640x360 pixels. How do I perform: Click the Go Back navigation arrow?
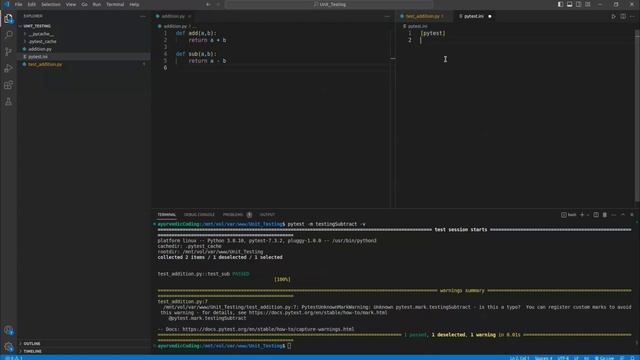(208, 4)
